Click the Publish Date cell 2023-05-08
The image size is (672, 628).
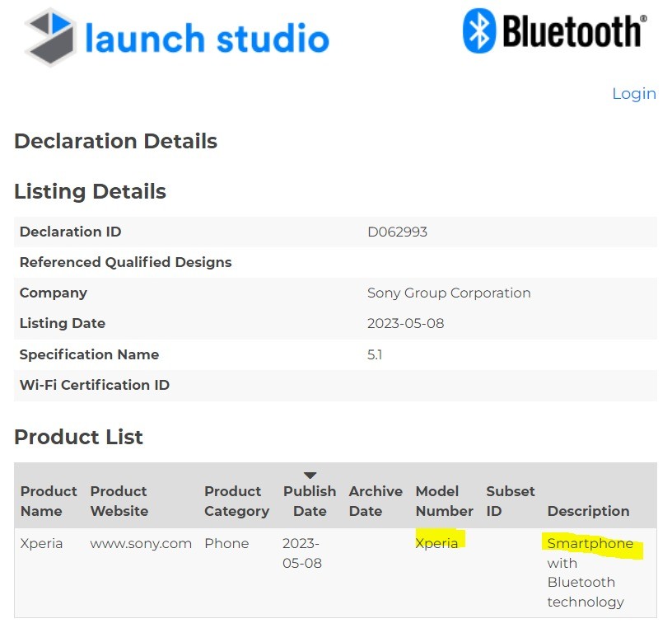coord(301,553)
